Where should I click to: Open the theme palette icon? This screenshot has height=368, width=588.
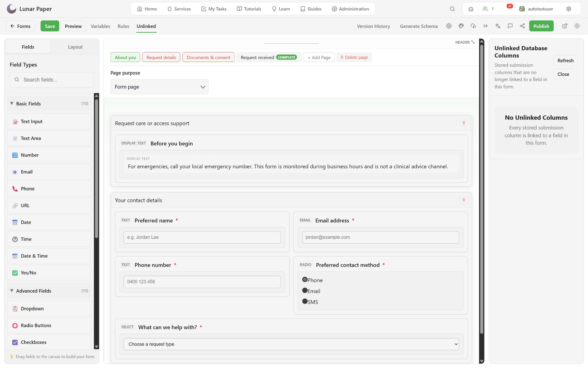[461, 26]
